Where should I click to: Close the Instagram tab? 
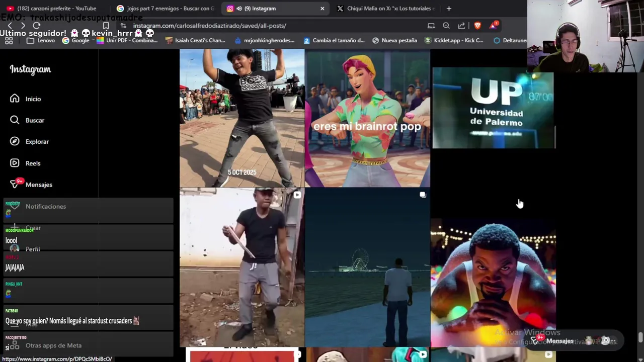tap(323, 9)
